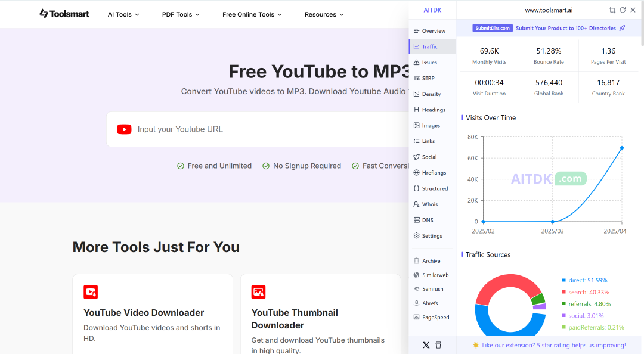
Task: Click the Toolsmart logo
Action: tap(64, 14)
